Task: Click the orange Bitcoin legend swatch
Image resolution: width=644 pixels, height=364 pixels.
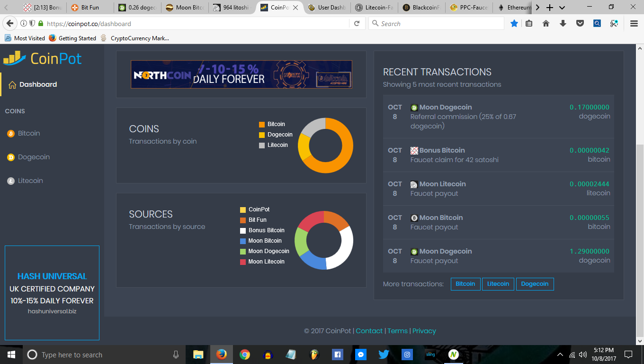Action: (262, 124)
